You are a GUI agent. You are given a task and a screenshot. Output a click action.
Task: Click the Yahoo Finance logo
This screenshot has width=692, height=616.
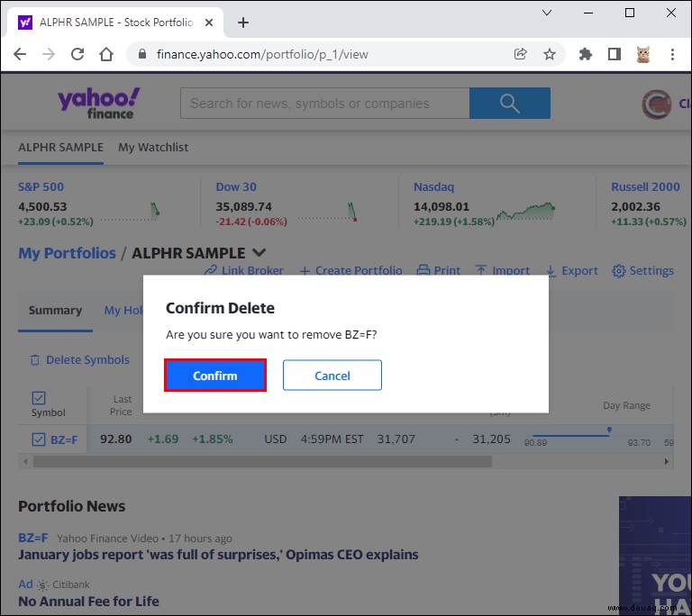(x=99, y=104)
